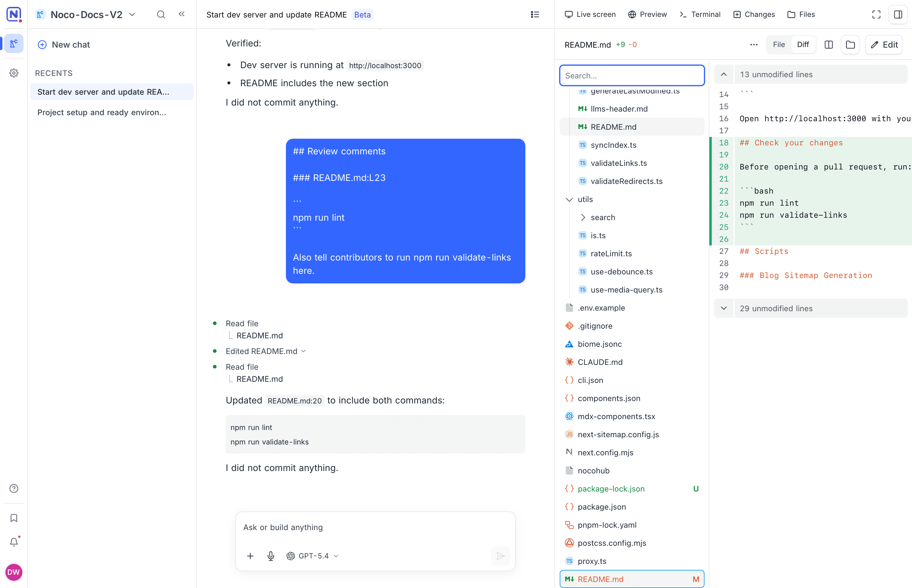This screenshot has width=912, height=588.
Task: Select package-lock.json in file tree
Action: pos(632,489)
